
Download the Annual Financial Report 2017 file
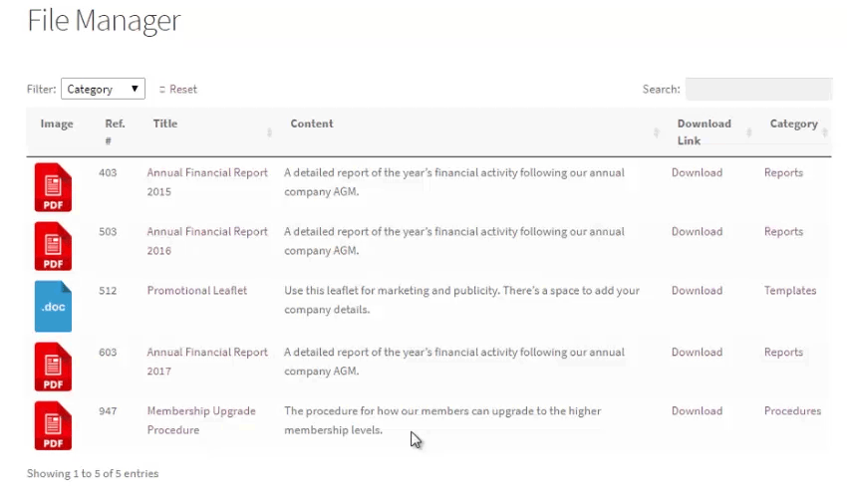[x=697, y=352]
